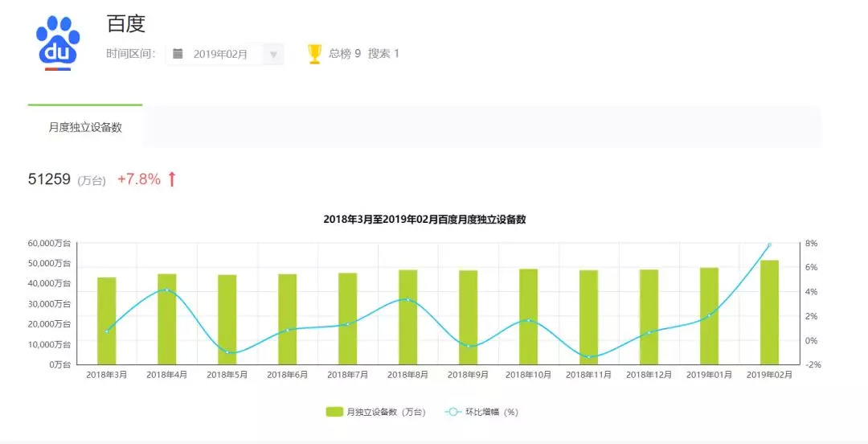Click the gold trophy ranking icon
The image size is (868, 444).
click(314, 54)
